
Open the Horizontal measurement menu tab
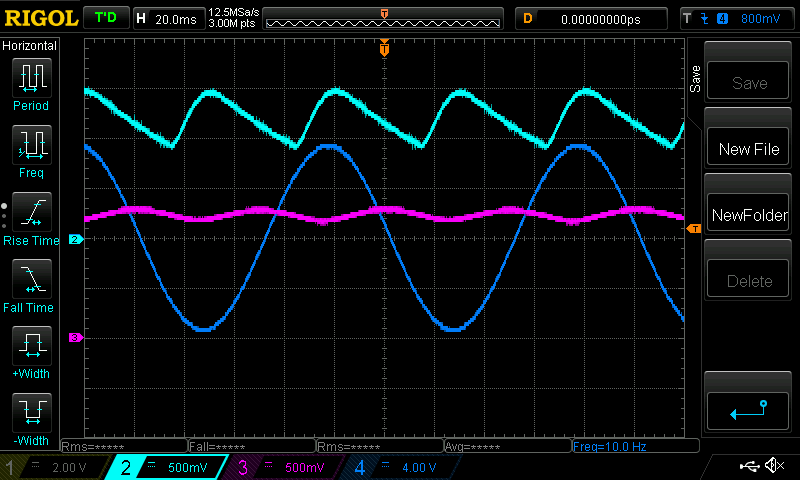pos(30,46)
